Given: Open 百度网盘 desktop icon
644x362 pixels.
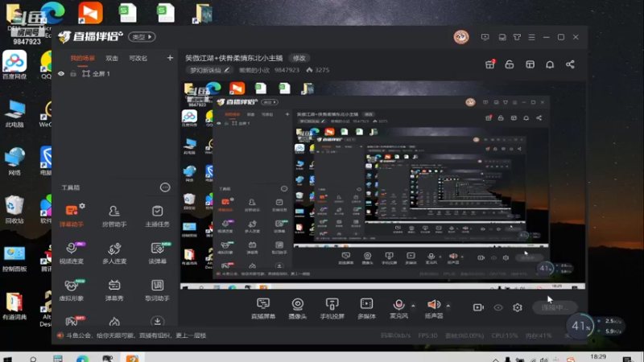Looking at the screenshot, I should pyautogui.click(x=14, y=65).
